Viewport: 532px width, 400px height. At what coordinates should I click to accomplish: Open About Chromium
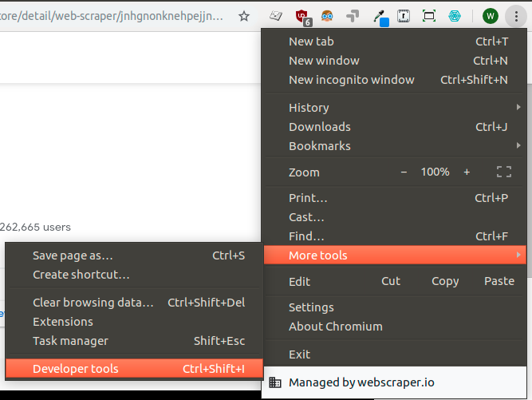(x=396, y=327)
